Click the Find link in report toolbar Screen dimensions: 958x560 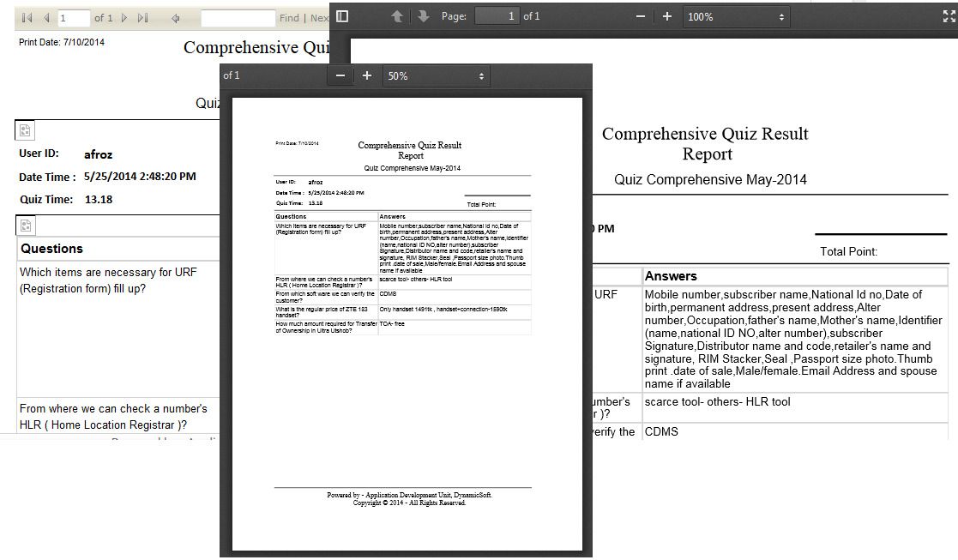[289, 18]
